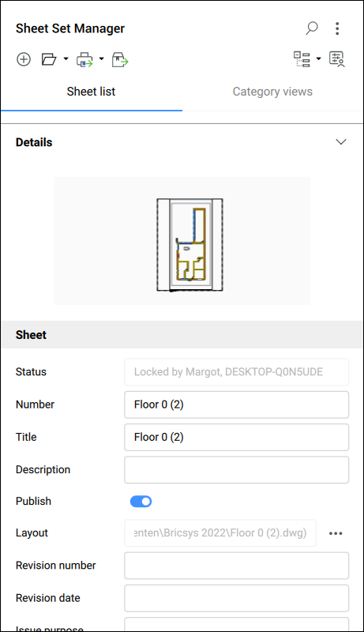Click the Description input field
Screen dimensions: 364x632
236,470
